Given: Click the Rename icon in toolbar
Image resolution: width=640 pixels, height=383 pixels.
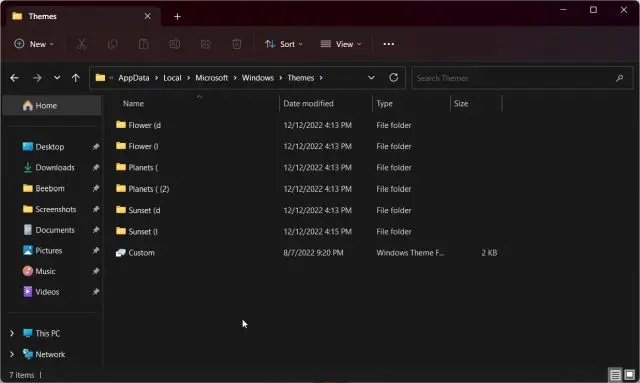Looking at the screenshot, I should pos(175,44).
